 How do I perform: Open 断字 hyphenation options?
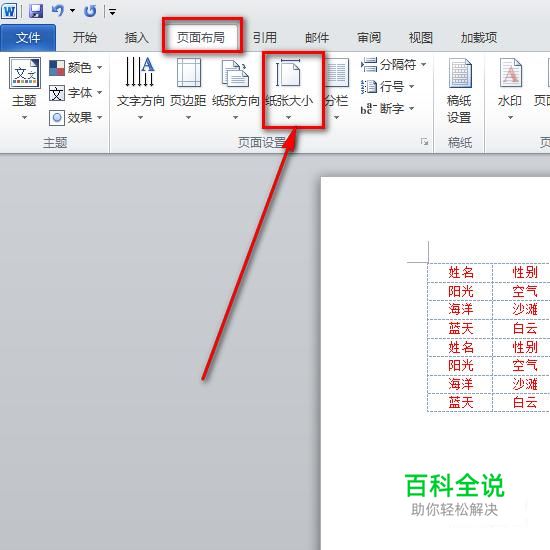pyautogui.click(x=388, y=108)
